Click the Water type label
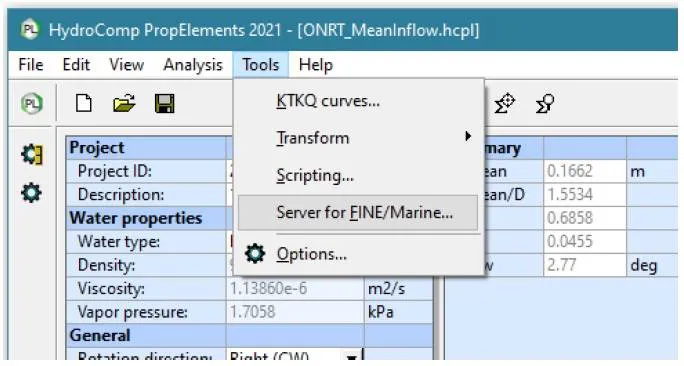The width and height of the screenshot is (684, 366). coord(119,242)
